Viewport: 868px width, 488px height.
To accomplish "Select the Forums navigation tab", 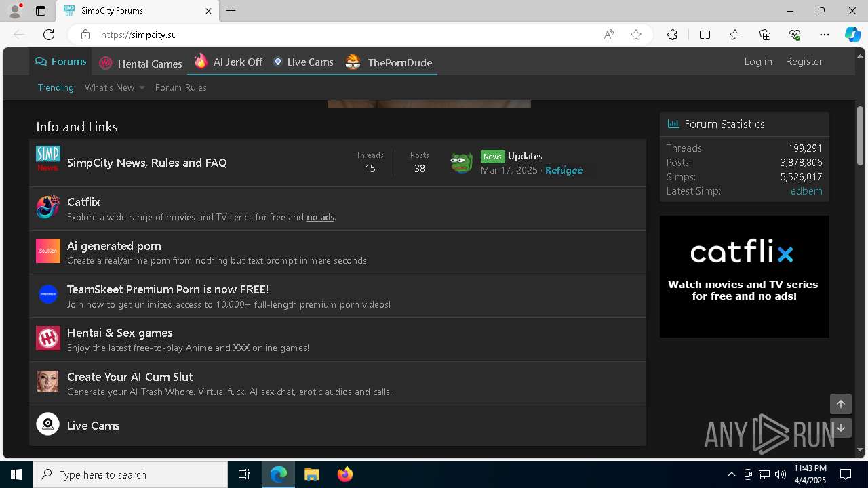I will [61, 62].
